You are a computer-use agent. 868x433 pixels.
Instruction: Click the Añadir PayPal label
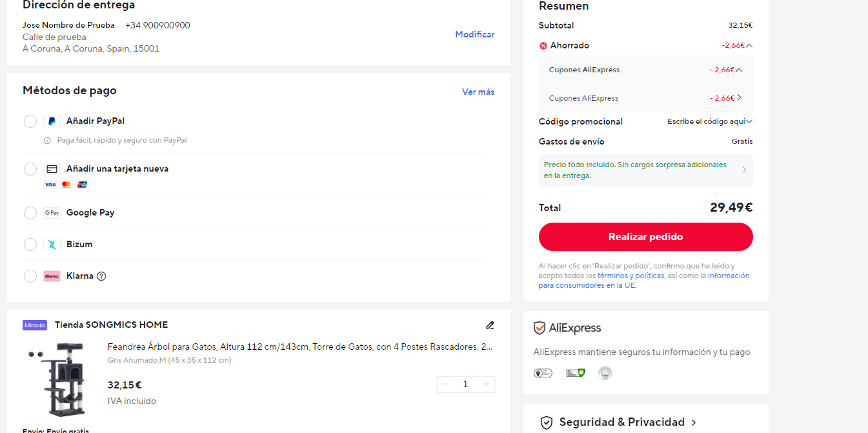pos(96,121)
